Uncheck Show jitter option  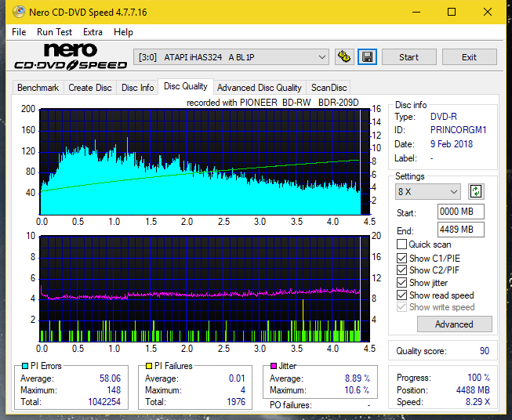[401, 283]
